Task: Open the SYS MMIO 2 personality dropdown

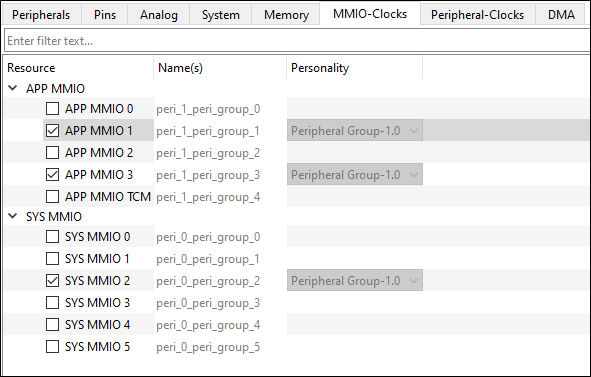Action: click(x=355, y=280)
